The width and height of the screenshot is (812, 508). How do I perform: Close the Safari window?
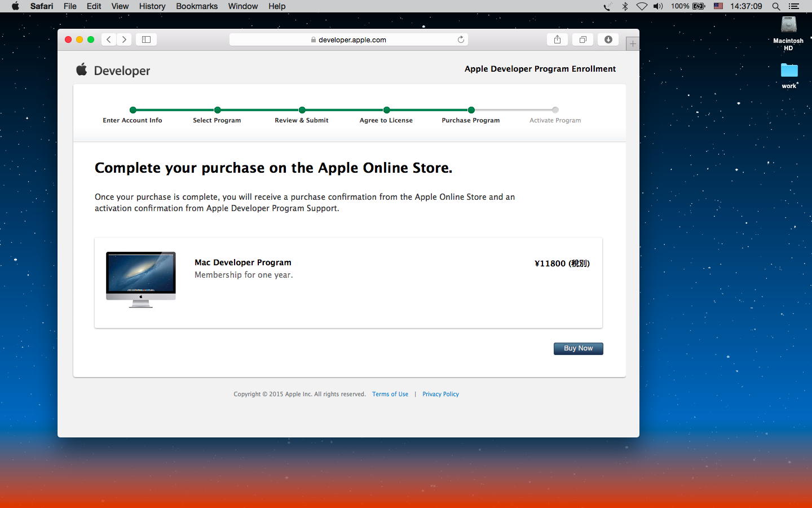tap(68, 40)
